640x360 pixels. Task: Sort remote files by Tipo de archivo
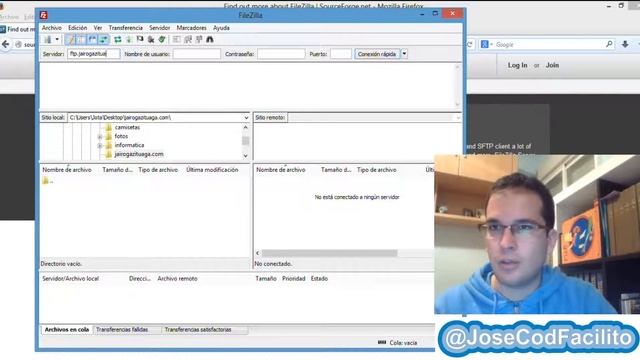click(x=376, y=170)
